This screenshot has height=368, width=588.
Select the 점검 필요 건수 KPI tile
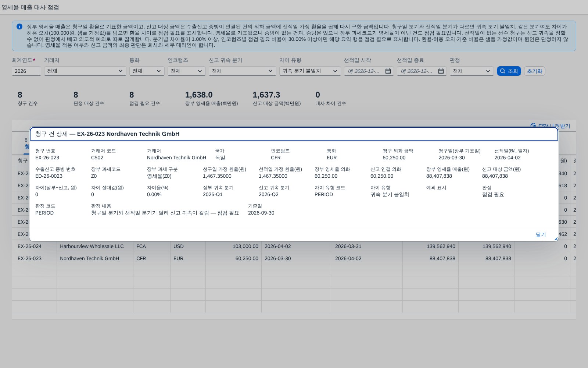tap(145, 98)
